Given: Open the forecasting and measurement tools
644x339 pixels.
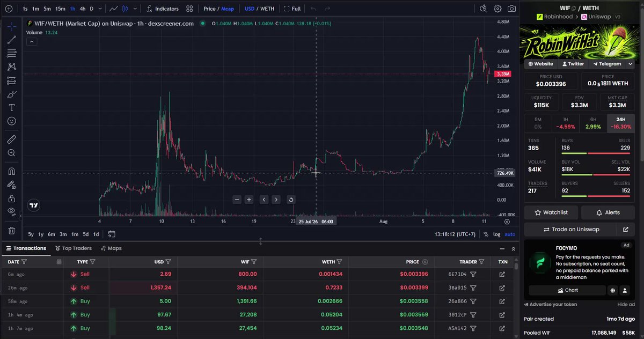Looking at the screenshot, I should 11,81.
